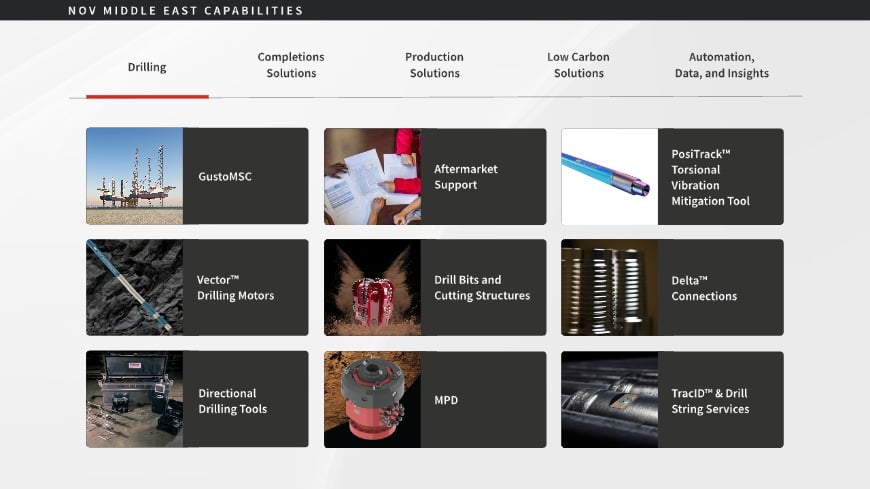Click the NOV Middle East Capabilities header
The height and width of the screenshot is (489, 870).
click(185, 11)
